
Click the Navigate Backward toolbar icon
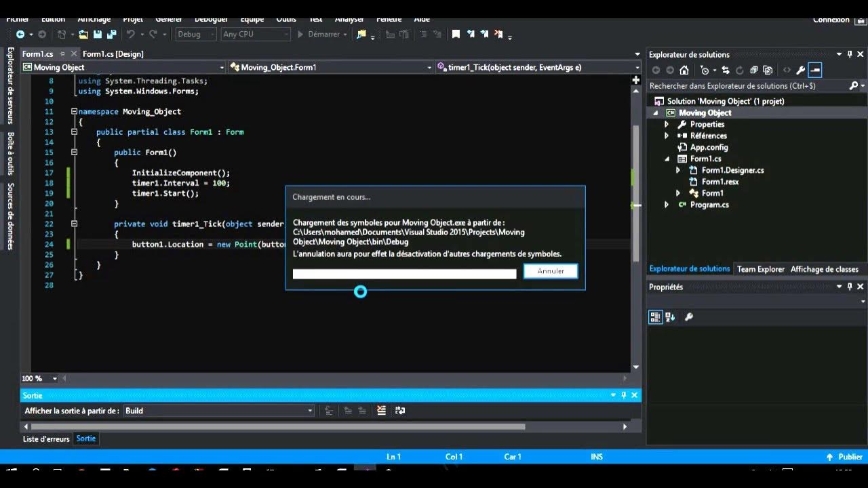tap(20, 34)
